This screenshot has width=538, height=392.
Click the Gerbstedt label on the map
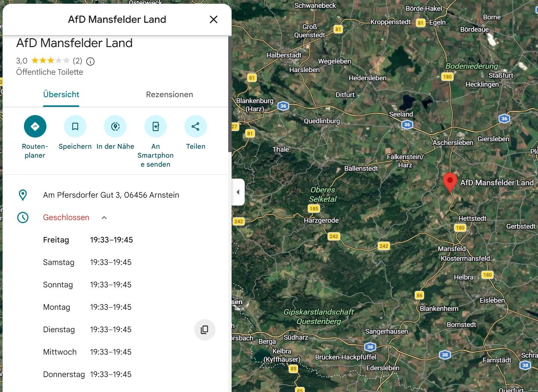(x=521, y=226)
